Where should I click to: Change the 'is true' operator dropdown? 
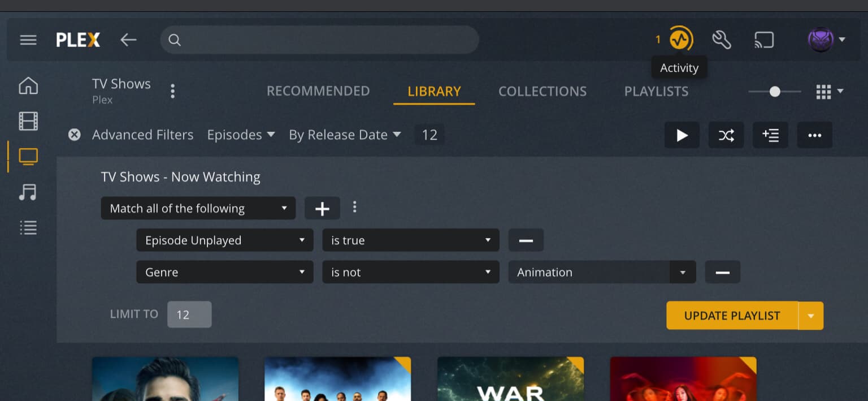tap(411, 240)
